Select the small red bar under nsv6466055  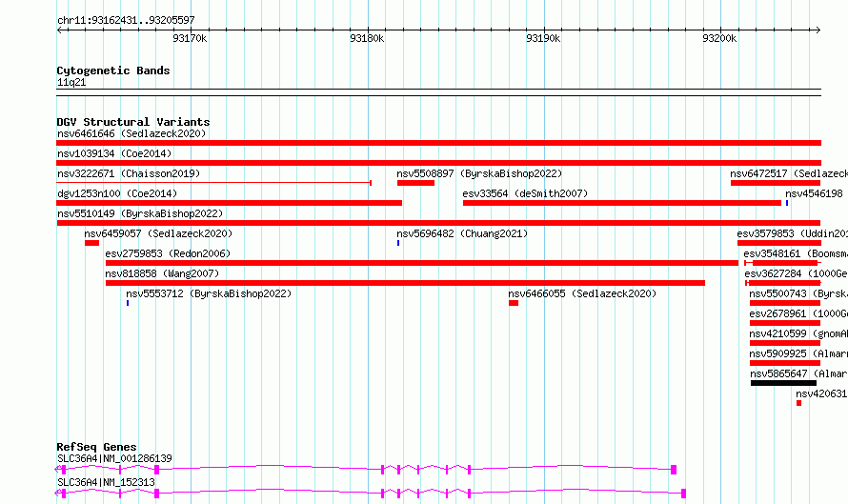pos(514,303)
